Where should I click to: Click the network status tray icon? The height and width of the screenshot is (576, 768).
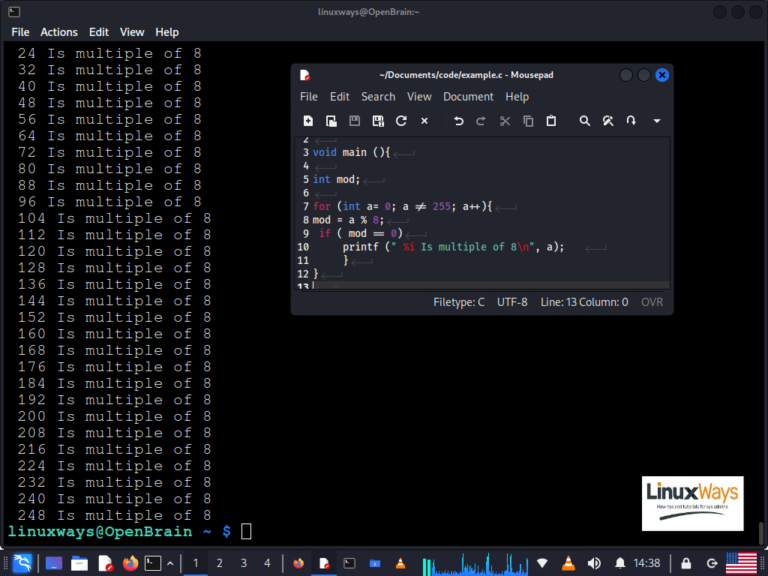(542, 563)
